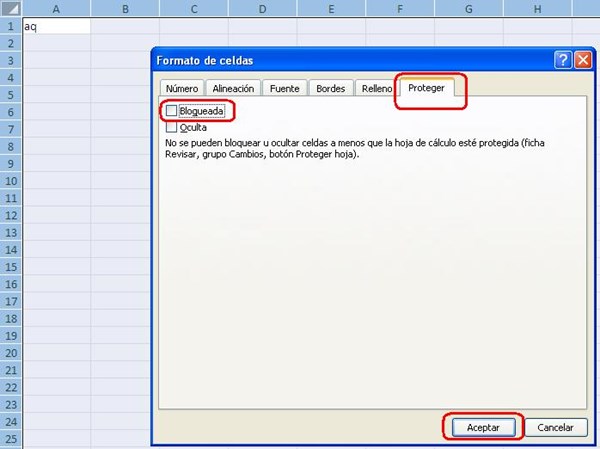The image size is (600, 449).
Task: Open the Alineación tab
Action: 233,88
